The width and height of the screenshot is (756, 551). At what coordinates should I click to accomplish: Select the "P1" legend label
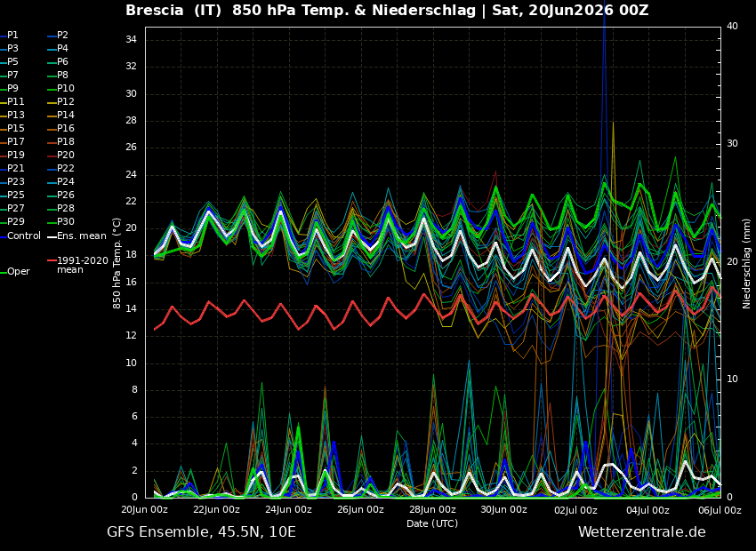12,36
